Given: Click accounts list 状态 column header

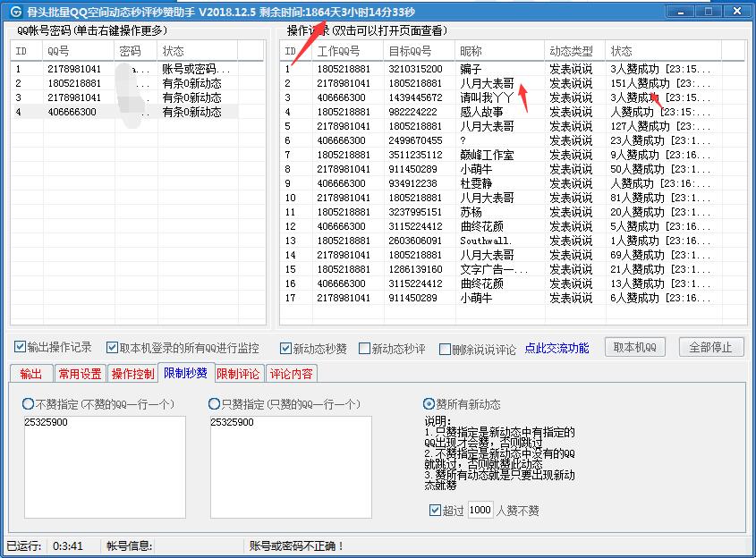Looking at the screenshot, I should (197, 51).
